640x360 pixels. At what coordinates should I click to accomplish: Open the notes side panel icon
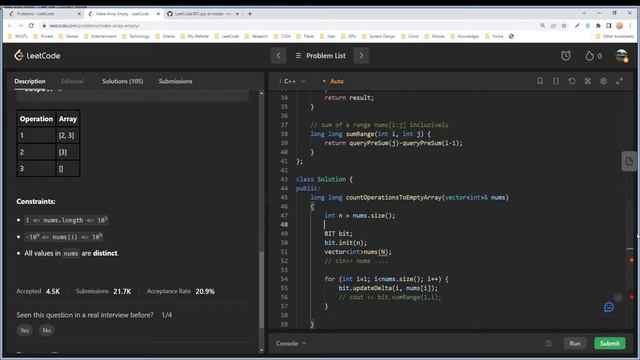coord(629,161)
